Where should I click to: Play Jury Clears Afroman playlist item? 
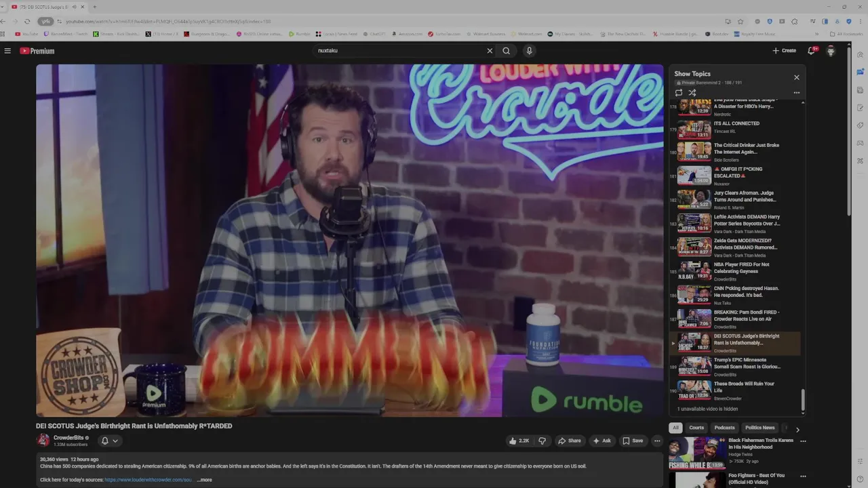pyautogui.click(x=736, y=199)
